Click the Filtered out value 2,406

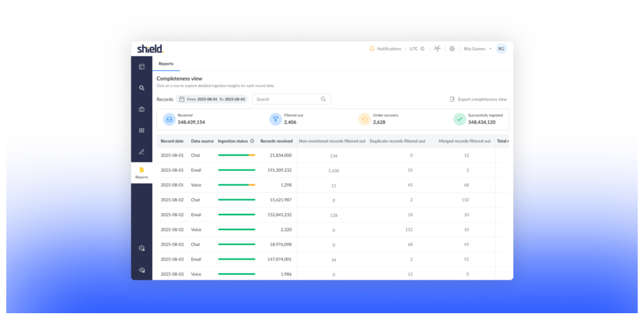(x=291, y=123)
